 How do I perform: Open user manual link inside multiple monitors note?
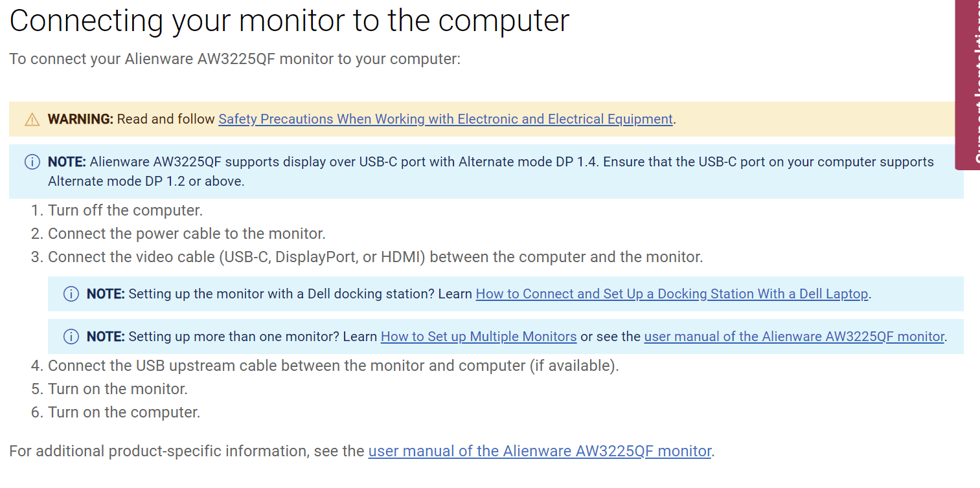coord(794,337)
